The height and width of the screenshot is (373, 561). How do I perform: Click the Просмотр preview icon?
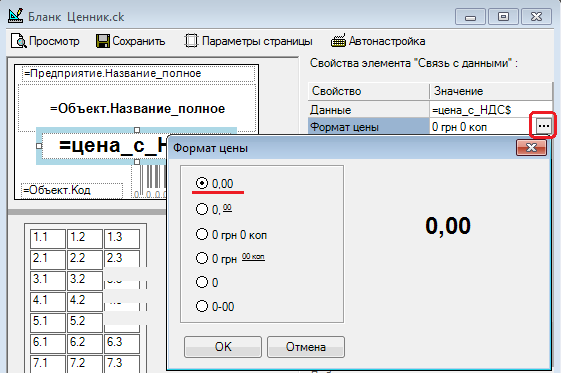pos(18,41)
